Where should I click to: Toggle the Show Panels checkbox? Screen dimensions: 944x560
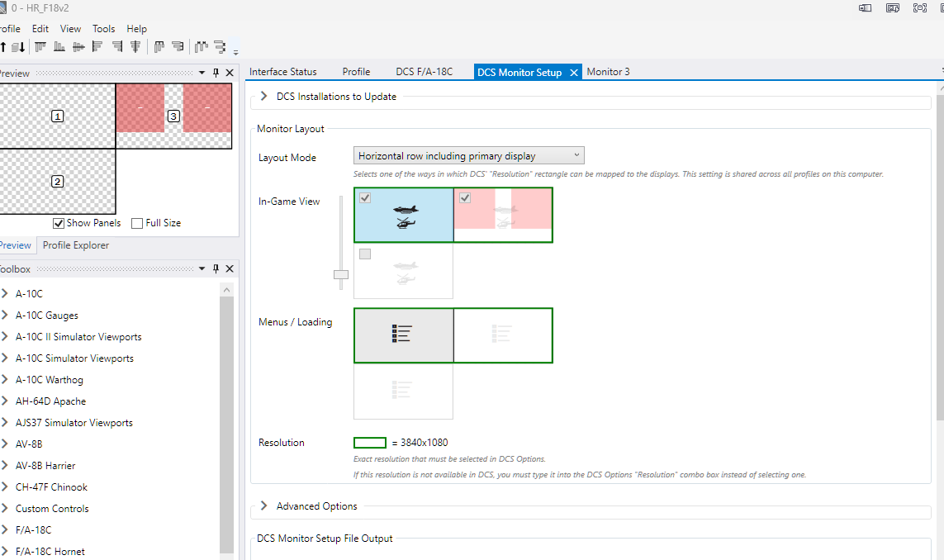59,223
